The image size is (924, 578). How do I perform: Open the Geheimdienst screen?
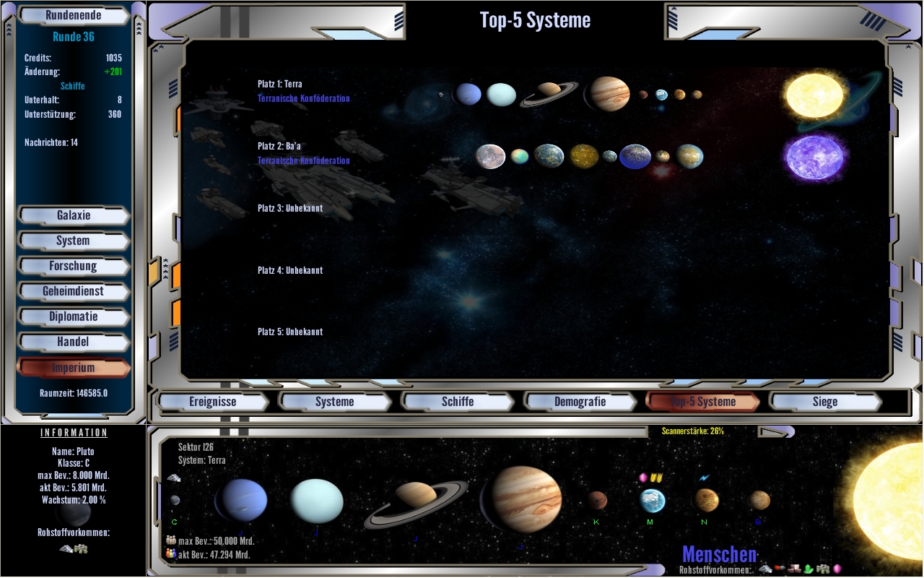pos(73,291)
